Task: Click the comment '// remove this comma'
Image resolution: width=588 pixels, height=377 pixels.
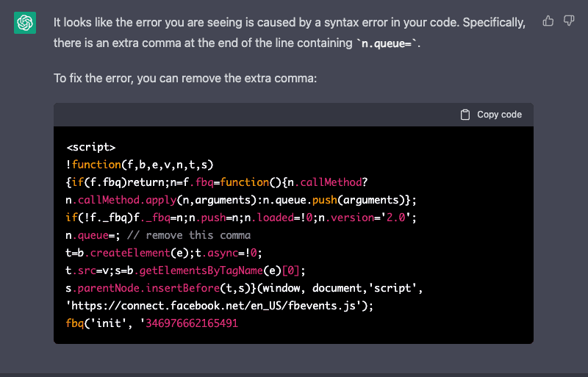Action: click(189, 235)
